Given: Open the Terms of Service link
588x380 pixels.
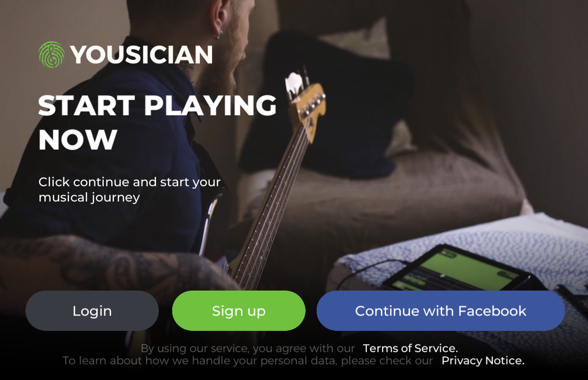Looking at the screenshot, I should pyautogui.click(x=410, y=348).
